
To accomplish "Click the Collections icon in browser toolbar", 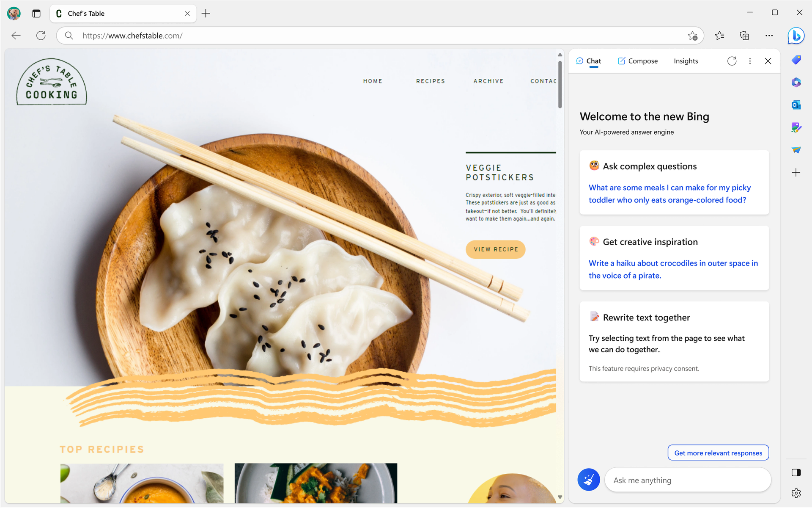I will [x=744, y=36].
